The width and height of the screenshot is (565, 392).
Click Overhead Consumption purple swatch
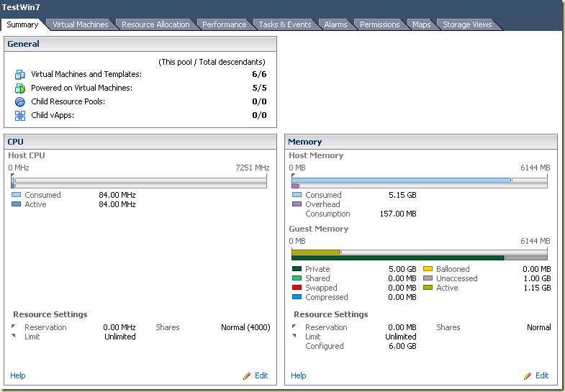pyautogui.click(x=297, y=204)
